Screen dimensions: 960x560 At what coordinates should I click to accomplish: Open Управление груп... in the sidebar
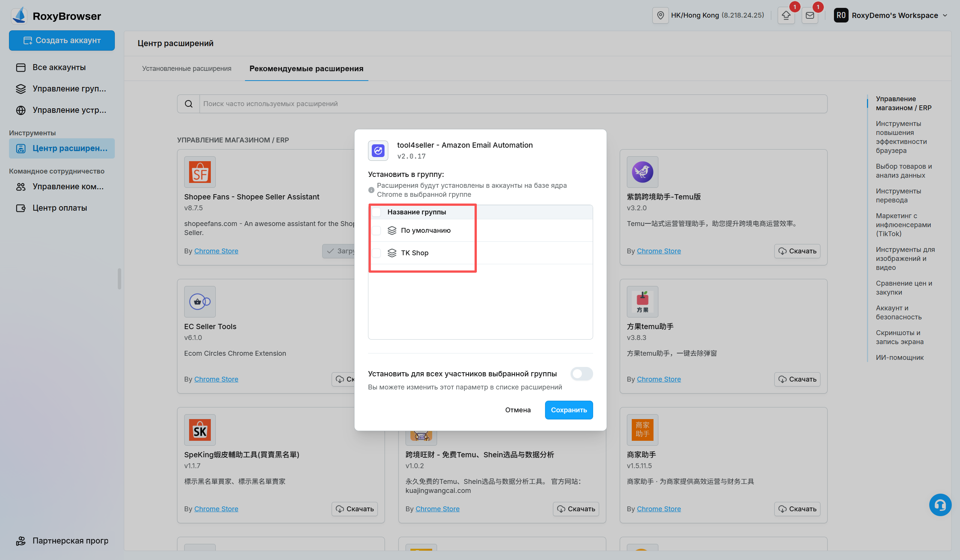[x=62, y=89]
